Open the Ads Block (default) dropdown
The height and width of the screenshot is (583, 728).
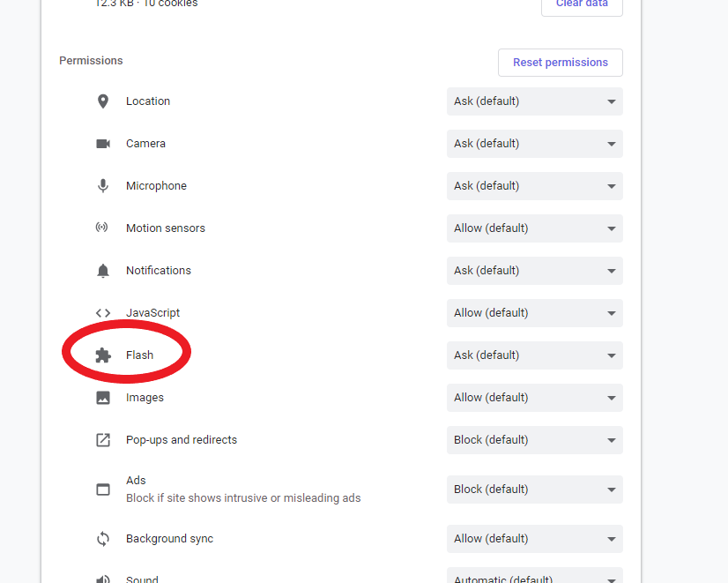click(534, 490)
